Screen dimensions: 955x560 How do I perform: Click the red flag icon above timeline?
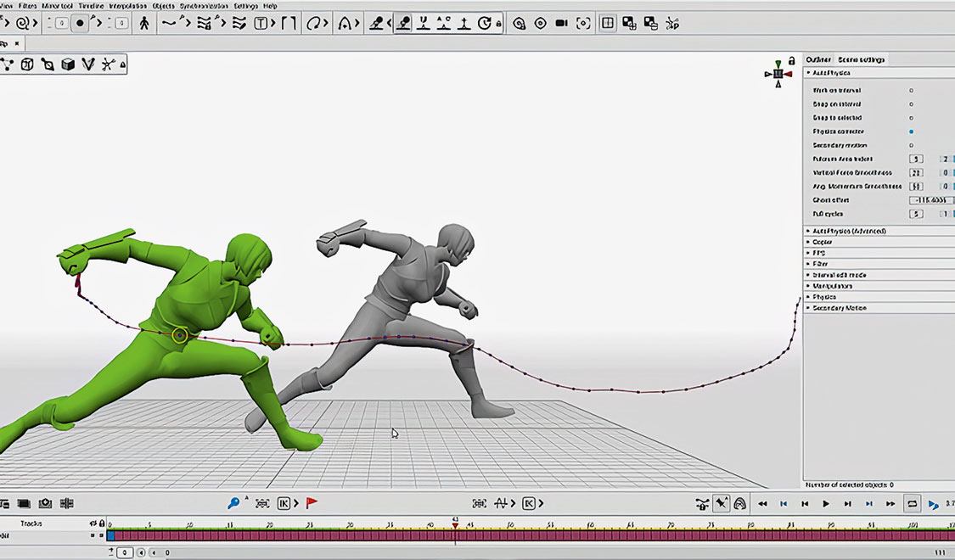pyautogui.click(x=312, y=503)
